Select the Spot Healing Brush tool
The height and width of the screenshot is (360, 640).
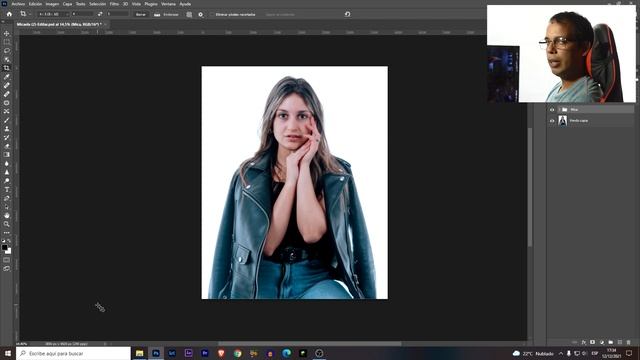tap(7, 85)
